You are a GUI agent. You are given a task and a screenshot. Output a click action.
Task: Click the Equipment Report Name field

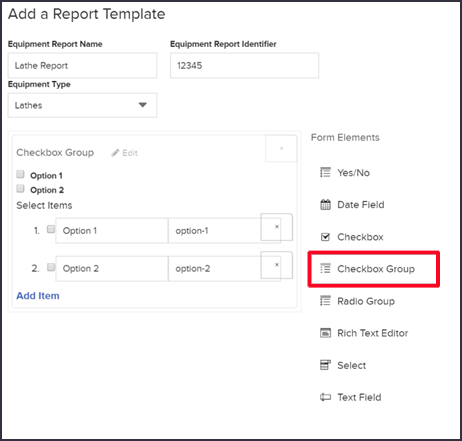click(82, 65)
